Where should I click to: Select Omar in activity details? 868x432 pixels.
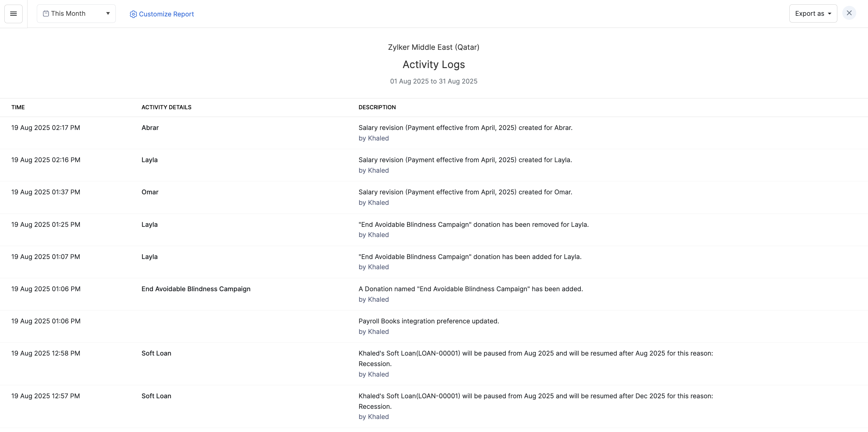click(150, 192)
